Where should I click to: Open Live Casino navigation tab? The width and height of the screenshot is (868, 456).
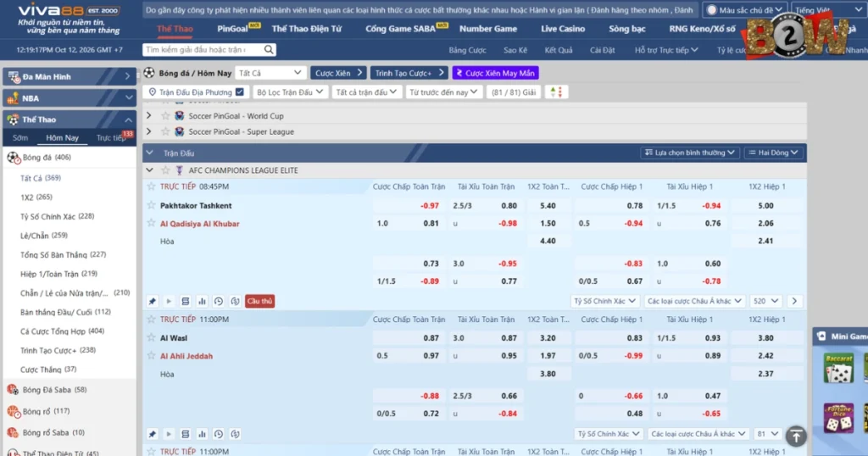563,29
